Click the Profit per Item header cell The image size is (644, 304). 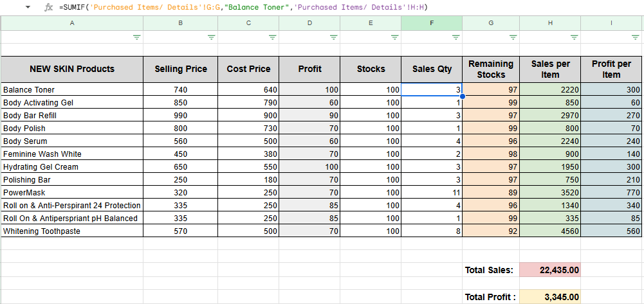612,69
